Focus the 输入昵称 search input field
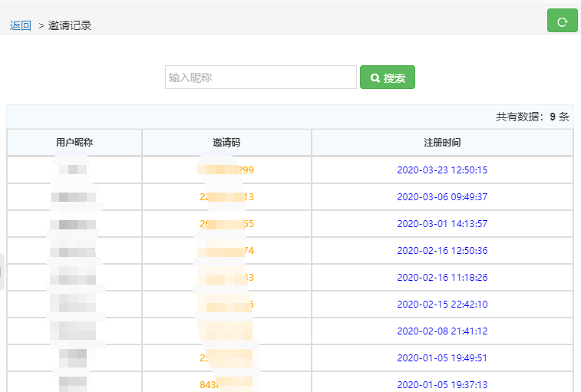Image resolution: width=581 pixels, height=392 pixels. [x=261, y=77]
